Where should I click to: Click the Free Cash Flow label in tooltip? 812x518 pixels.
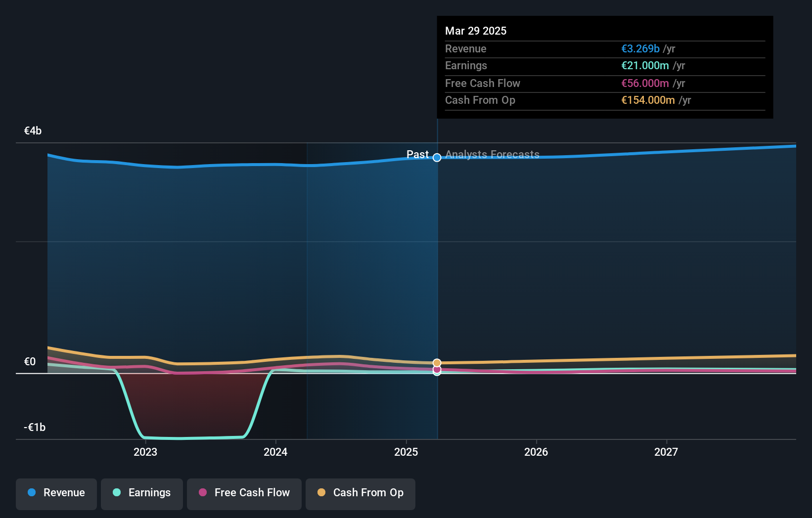(483, 83)
